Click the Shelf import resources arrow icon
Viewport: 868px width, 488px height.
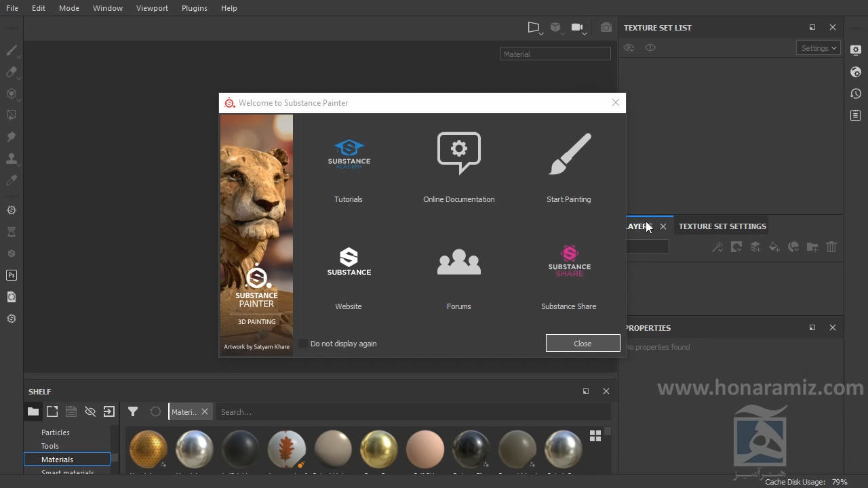click(109, 411)
